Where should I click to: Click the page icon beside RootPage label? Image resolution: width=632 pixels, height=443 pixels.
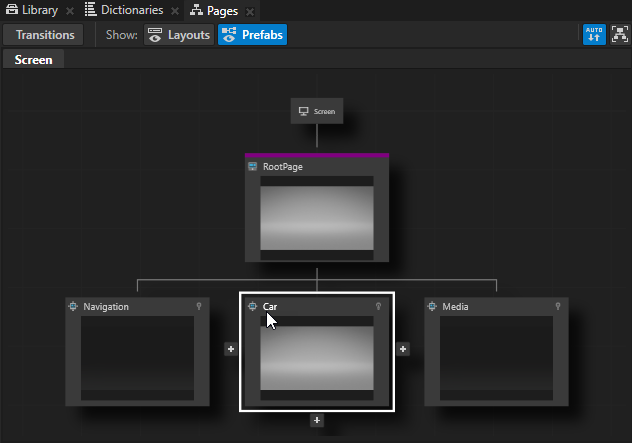pos(253,167)
